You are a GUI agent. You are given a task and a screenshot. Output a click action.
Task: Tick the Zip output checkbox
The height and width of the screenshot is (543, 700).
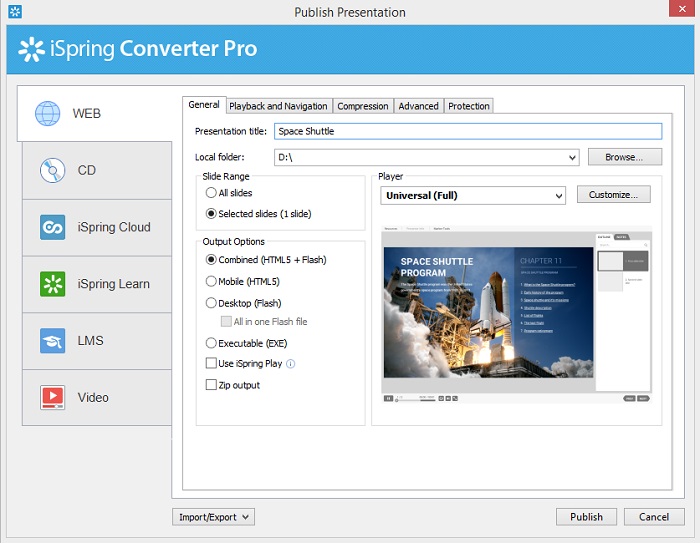coord(211,384)
